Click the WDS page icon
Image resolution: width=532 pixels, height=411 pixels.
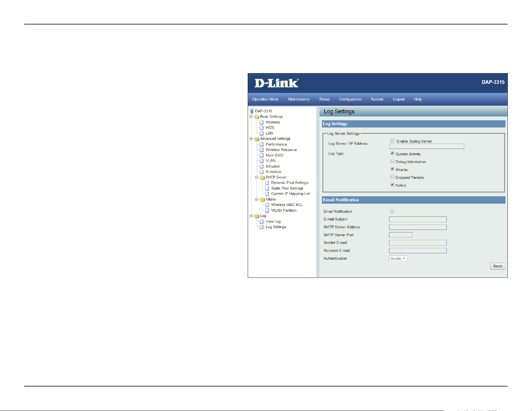262,128
